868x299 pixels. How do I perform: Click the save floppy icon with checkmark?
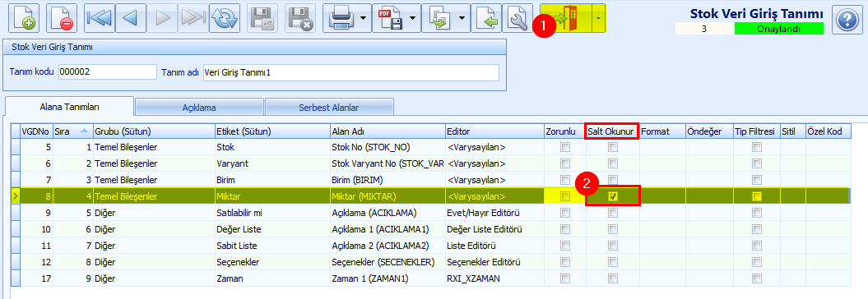[x=262, y=18]
